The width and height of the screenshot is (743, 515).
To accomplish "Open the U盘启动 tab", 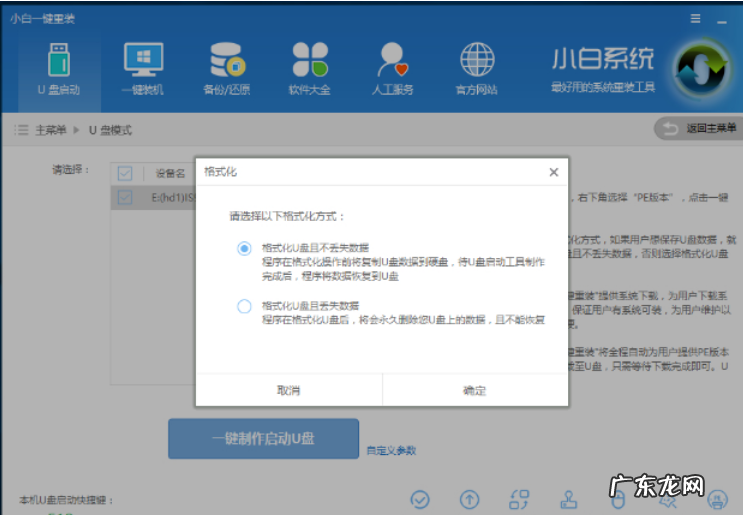I will (59, 70).
